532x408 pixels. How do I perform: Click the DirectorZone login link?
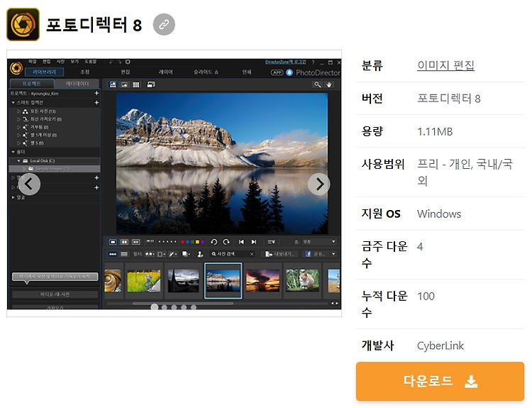(285, 62)
